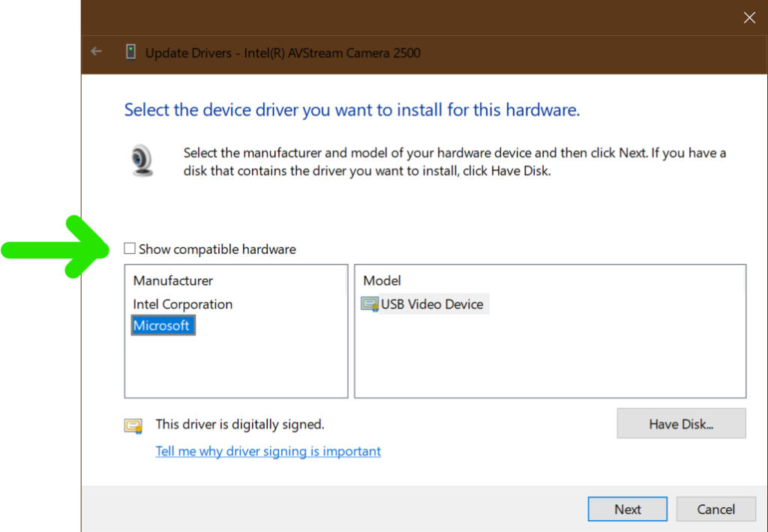768x532 pixels.
Task: Click the digitally signed certificate icon
Action: (133, 426)
